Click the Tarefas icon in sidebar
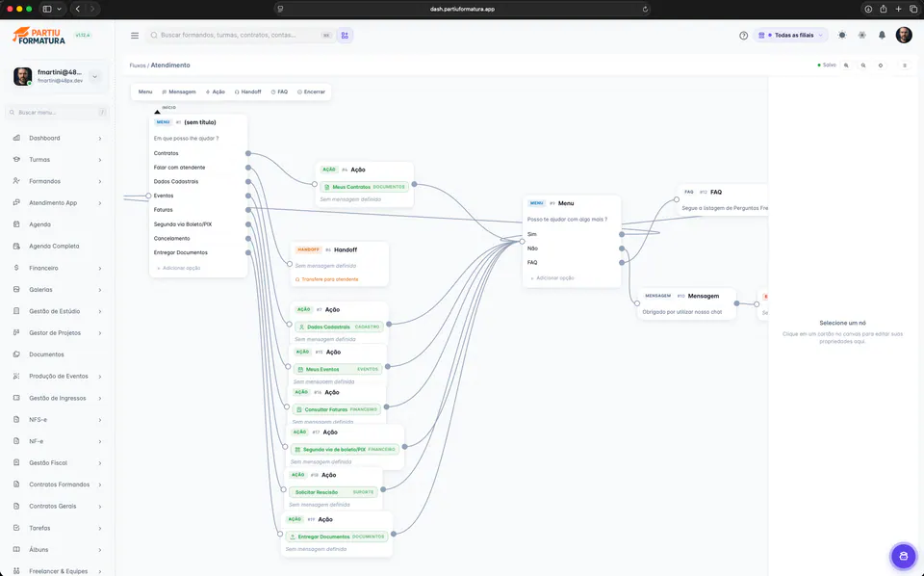The height and width of the screenshot is (576, 924). click(16, 528)
